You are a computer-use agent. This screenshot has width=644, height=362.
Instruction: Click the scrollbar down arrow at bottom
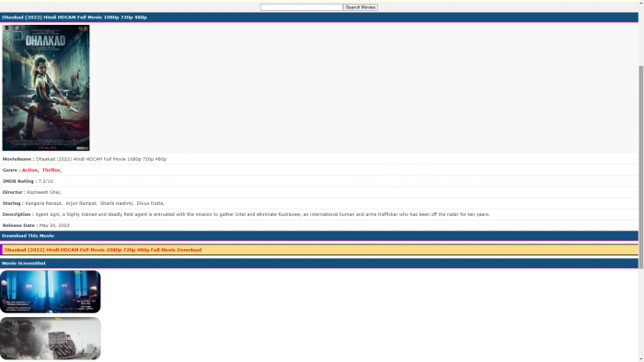tap(641, 359)
